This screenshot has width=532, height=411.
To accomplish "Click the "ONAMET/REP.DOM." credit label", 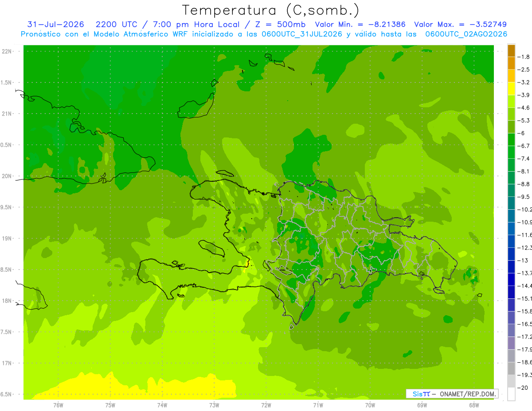I will click(467, 394).
